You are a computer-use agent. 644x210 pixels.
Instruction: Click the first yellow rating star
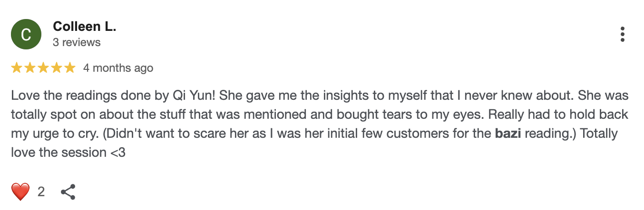click(17, 68)
